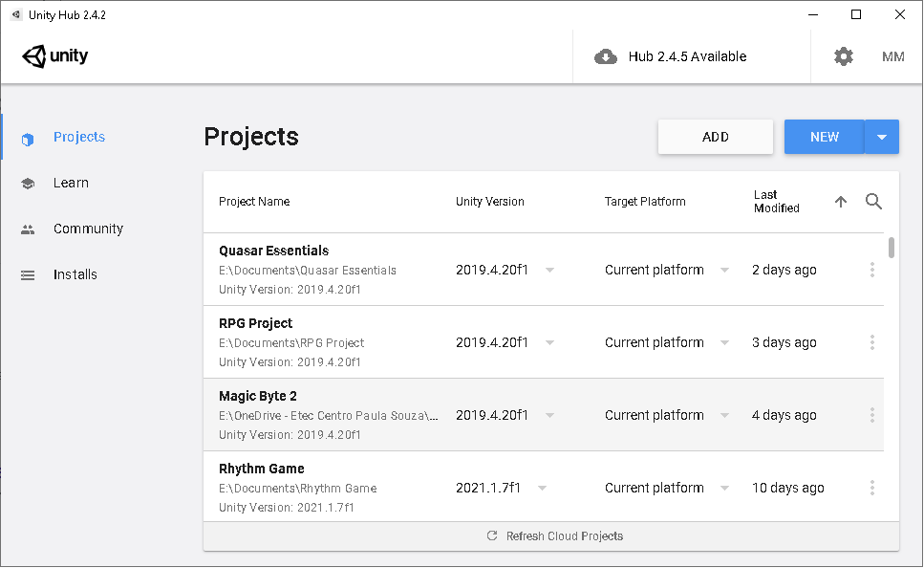Open settings with the gear icon

point(843,56)
